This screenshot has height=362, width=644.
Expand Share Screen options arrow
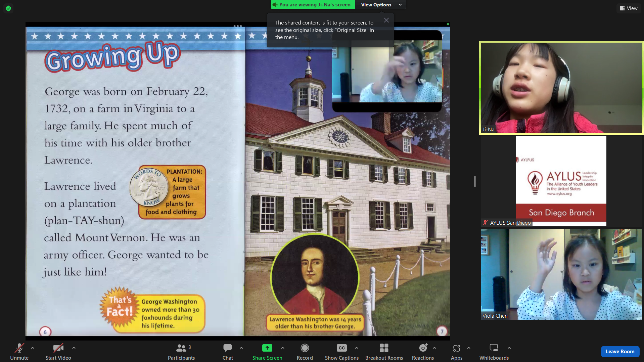pyautogui.click(x=283, y=348)
